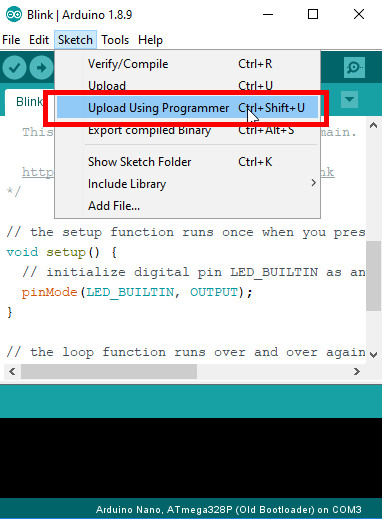The image size is (382, 519).
Task: Click the pinMode(LED_BUILTIN, OUTPUT); line
Action: point(137,292)
